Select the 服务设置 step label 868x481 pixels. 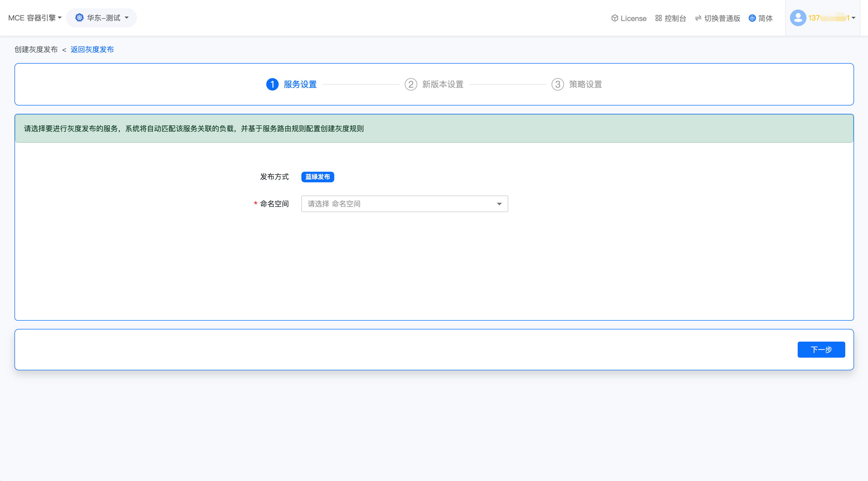300,84
